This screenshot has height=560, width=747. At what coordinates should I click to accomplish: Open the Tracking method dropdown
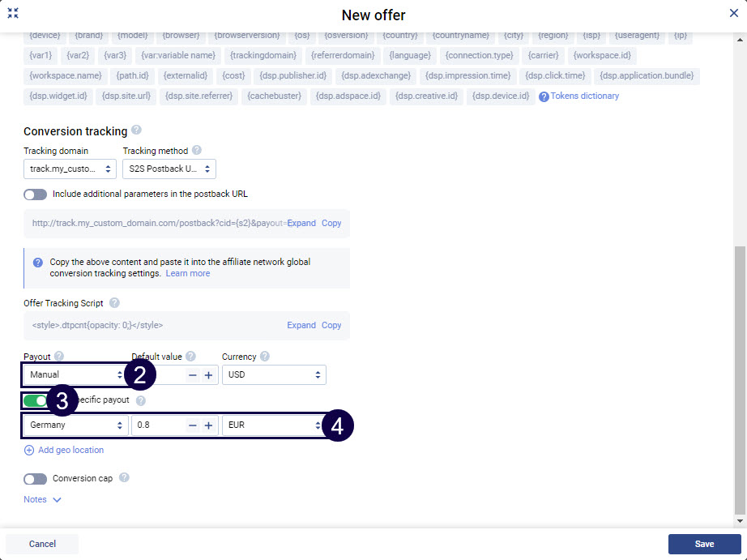pyautogui.click(x=169, y=169)
